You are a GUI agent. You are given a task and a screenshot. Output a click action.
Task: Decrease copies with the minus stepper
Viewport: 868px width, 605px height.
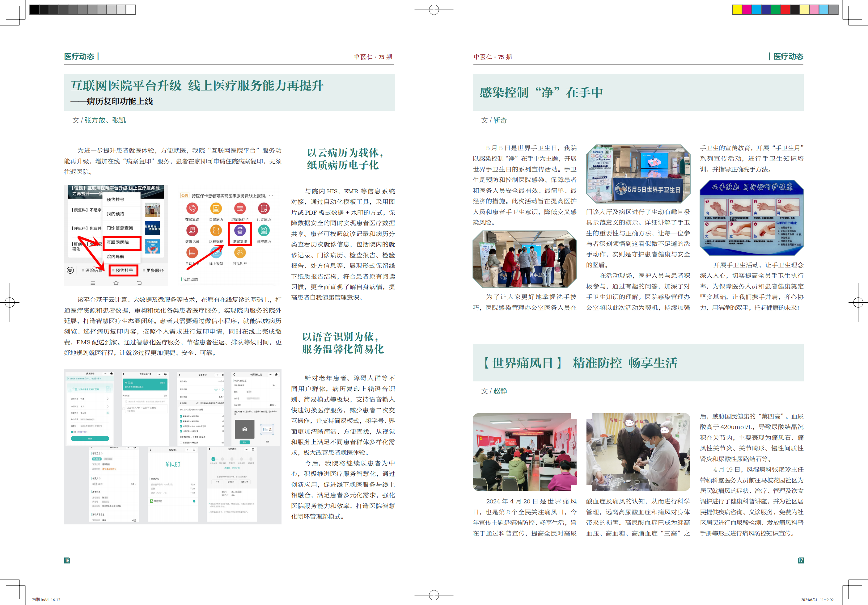point(216,389)
